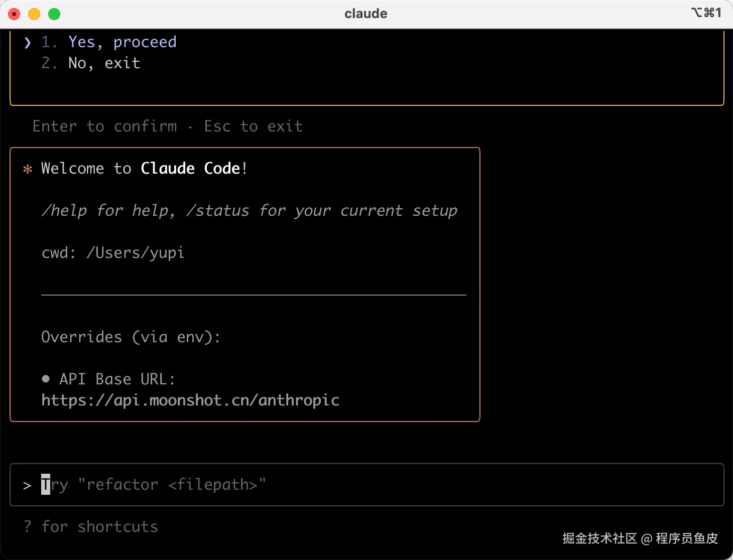Click the selection arrow beside Yes, proceed

pos(28,43)
